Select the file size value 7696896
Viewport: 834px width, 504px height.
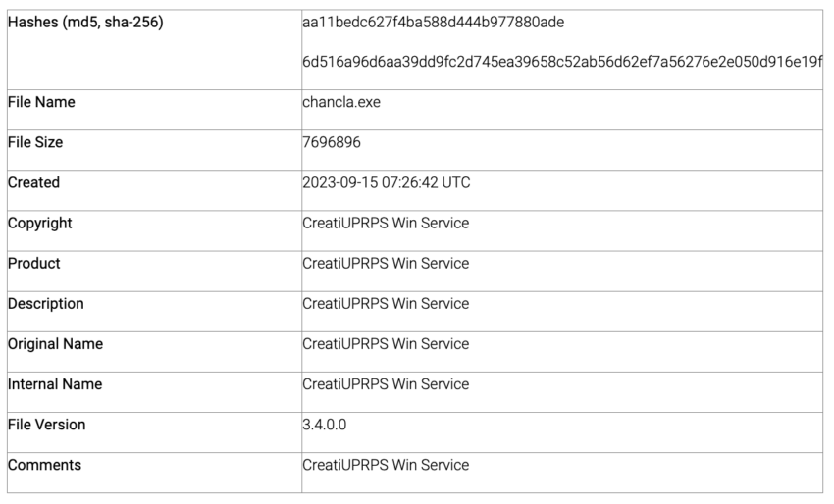click(x=332, y=142)
